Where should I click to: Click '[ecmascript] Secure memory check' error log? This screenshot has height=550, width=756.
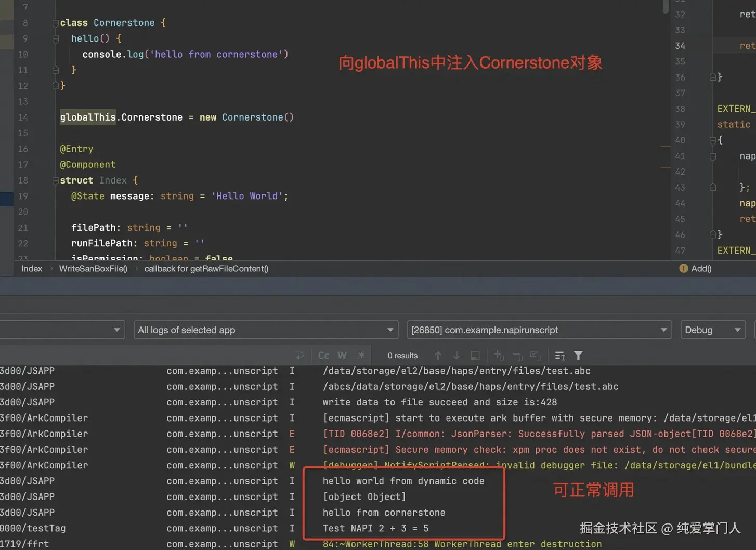[x=539, y=450]
